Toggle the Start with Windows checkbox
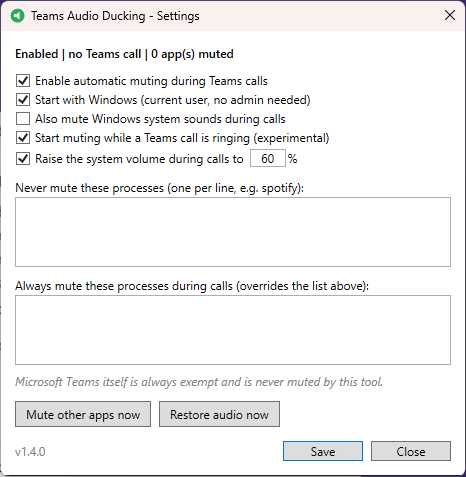Image resolution: width=466 pixels, height=477 pixels. click(23, 100)
